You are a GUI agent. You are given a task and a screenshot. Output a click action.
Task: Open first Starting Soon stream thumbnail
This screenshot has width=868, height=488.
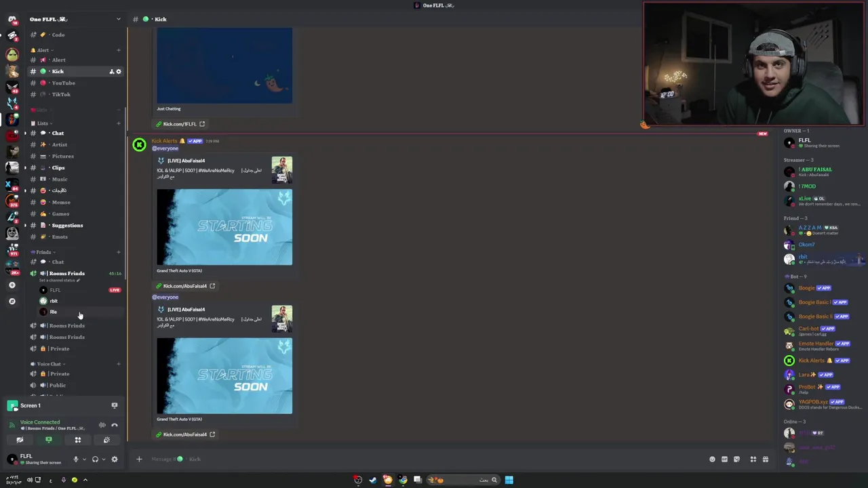[x=224, y=227]
